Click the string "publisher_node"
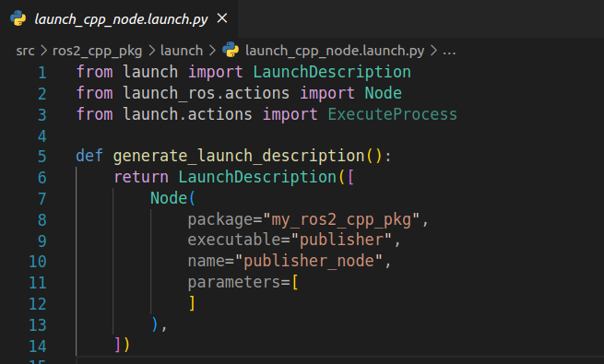The height and width of the screenshot is (364, 604). pos(309,262)
